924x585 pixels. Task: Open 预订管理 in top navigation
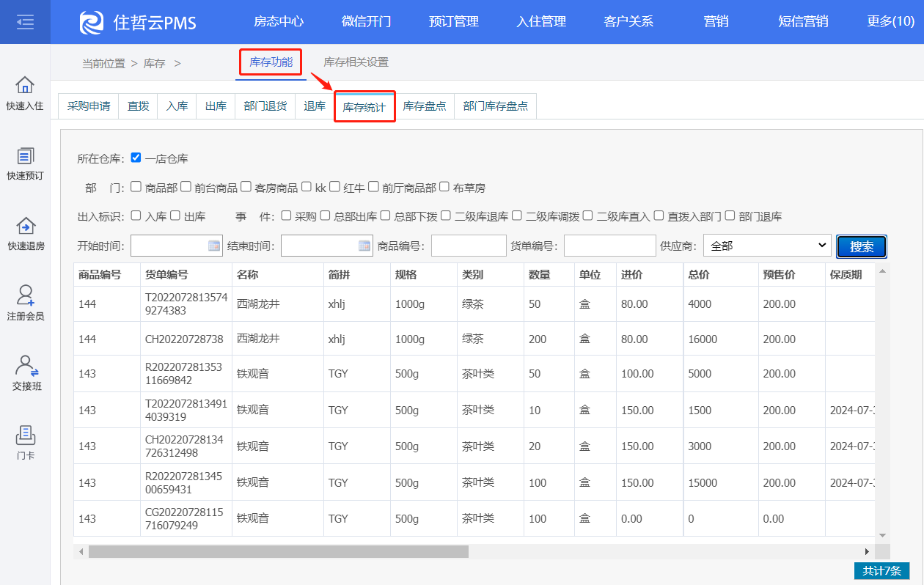(x=454, y=22)
